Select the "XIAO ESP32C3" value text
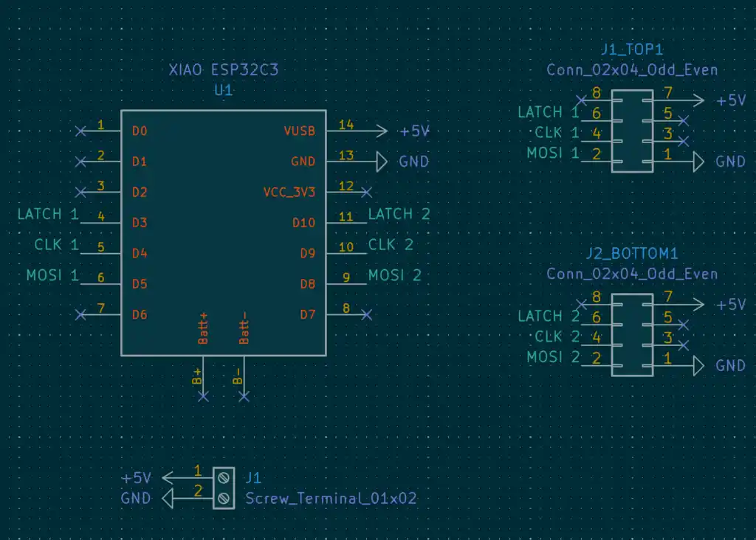This screenshot has height=540, width=756. 224,70
